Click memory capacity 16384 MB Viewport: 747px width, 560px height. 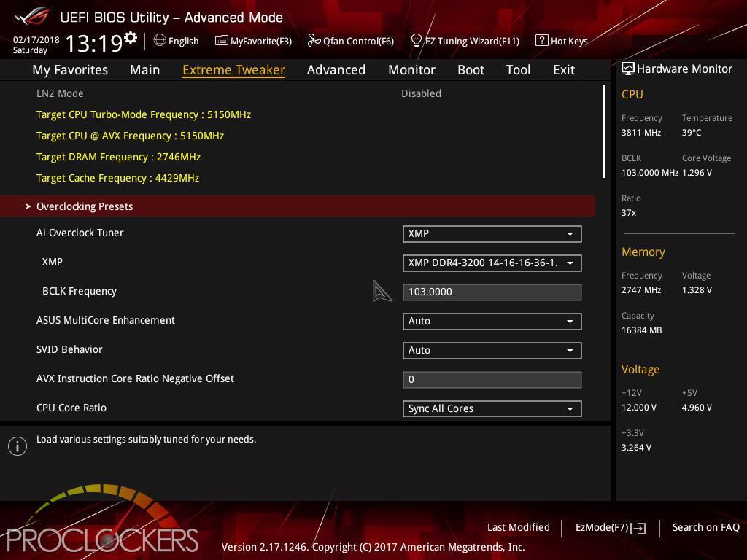(x=642, y=330)
